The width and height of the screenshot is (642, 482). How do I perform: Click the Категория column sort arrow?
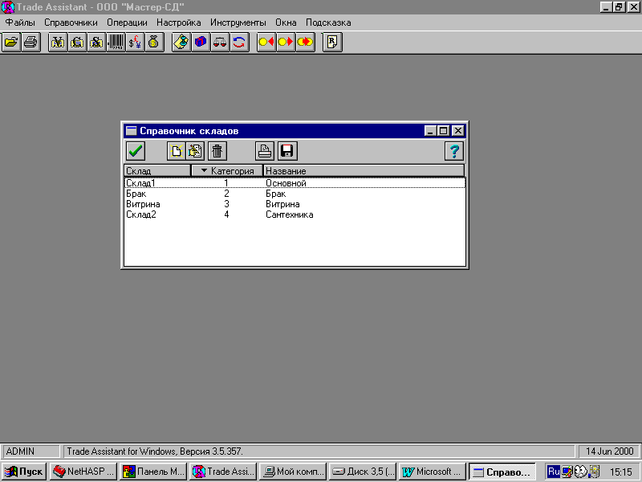pyautogui.click(x=204, y=170)
